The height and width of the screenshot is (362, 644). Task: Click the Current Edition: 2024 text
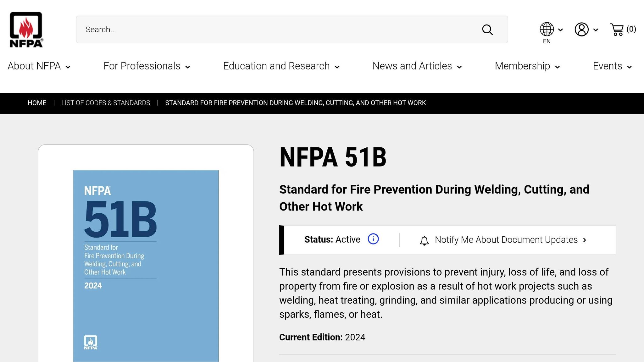coord(322,337)
